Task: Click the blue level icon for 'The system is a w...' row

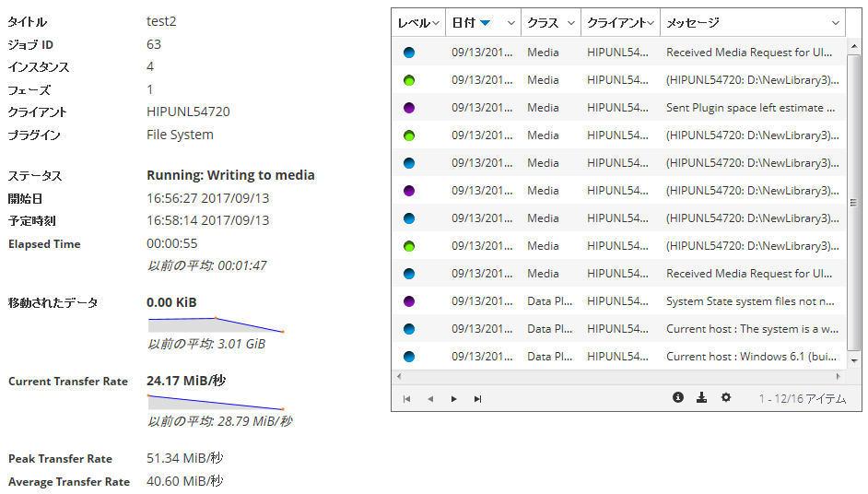Action: tap(409, 330)
